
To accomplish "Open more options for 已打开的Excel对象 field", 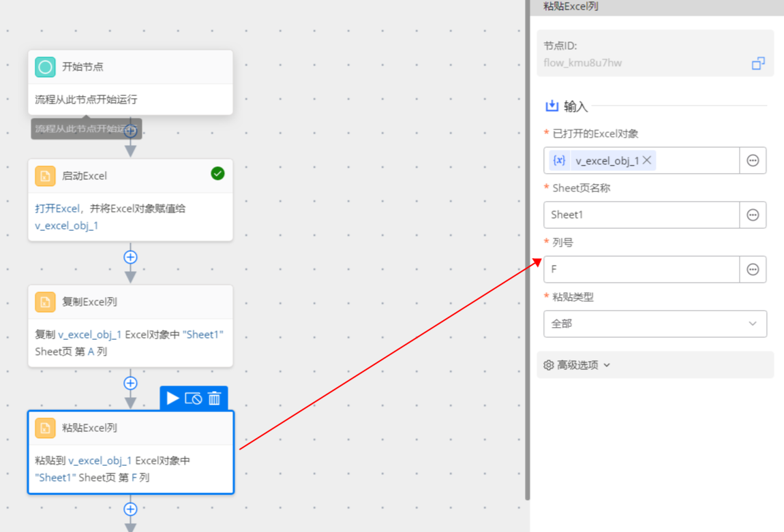I will pos(753,160).
